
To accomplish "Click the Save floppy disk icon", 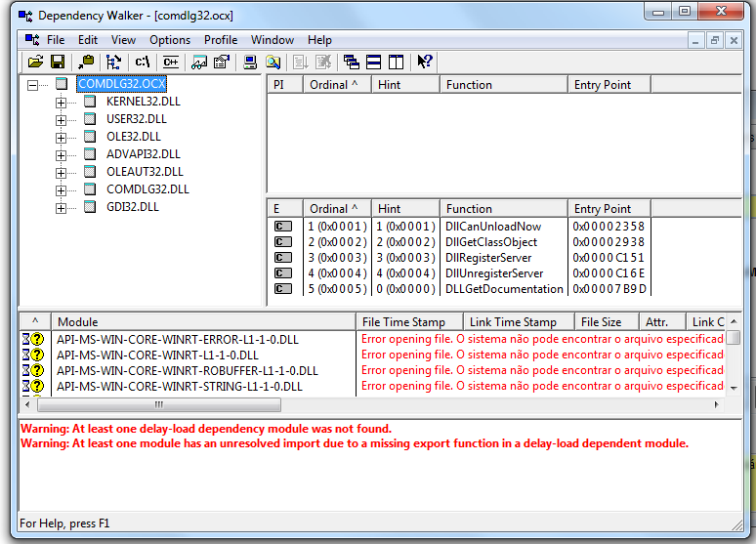I will tap(58, 62).
